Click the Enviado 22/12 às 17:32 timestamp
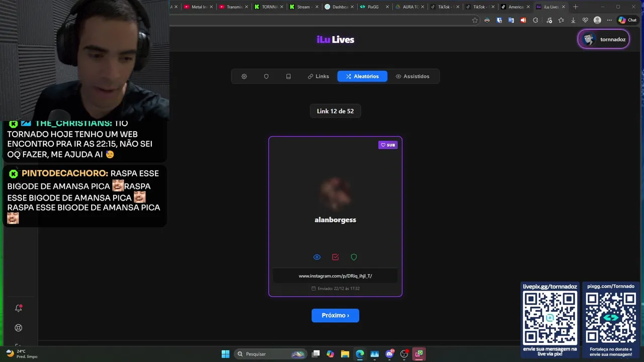Viewport: 644px width, 362px height. click(335, 289)
